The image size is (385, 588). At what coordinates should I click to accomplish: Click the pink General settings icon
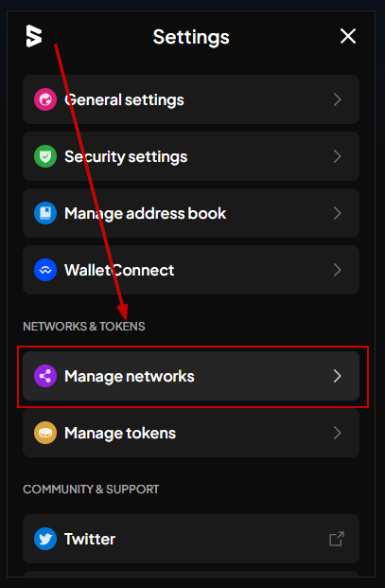(45, 99)
